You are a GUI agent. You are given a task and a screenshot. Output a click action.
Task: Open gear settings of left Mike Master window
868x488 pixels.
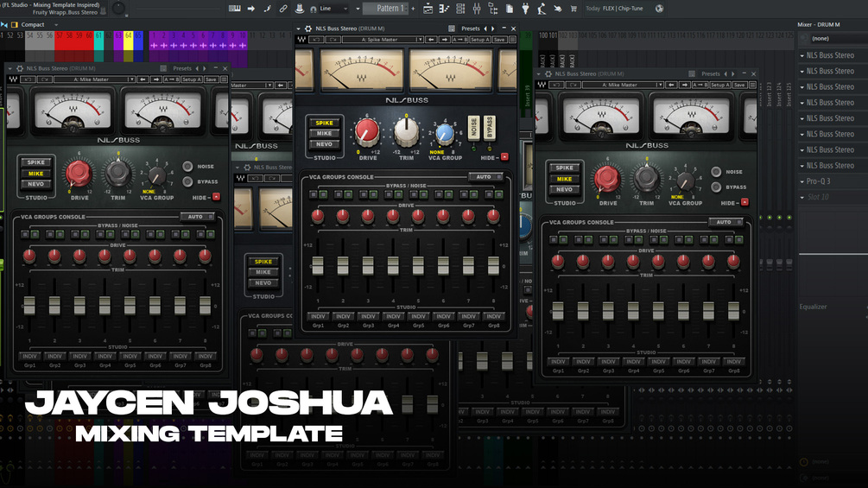point(20,68)
